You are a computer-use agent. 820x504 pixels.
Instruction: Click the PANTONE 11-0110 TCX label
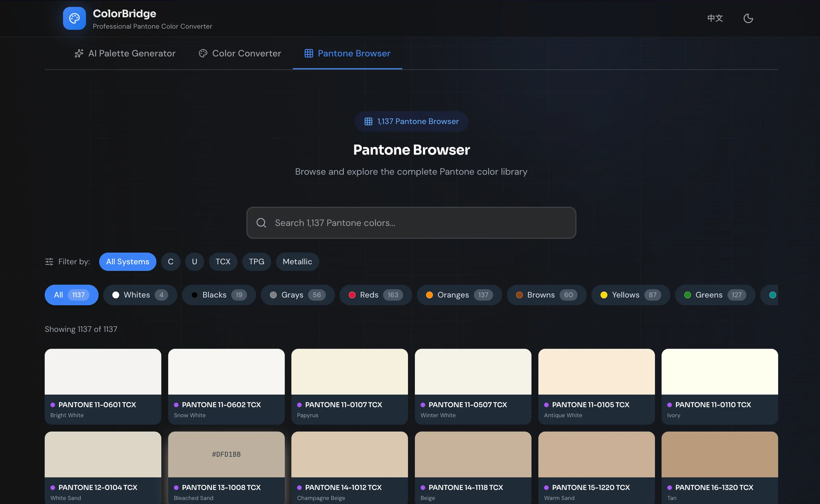pos(713,405)
